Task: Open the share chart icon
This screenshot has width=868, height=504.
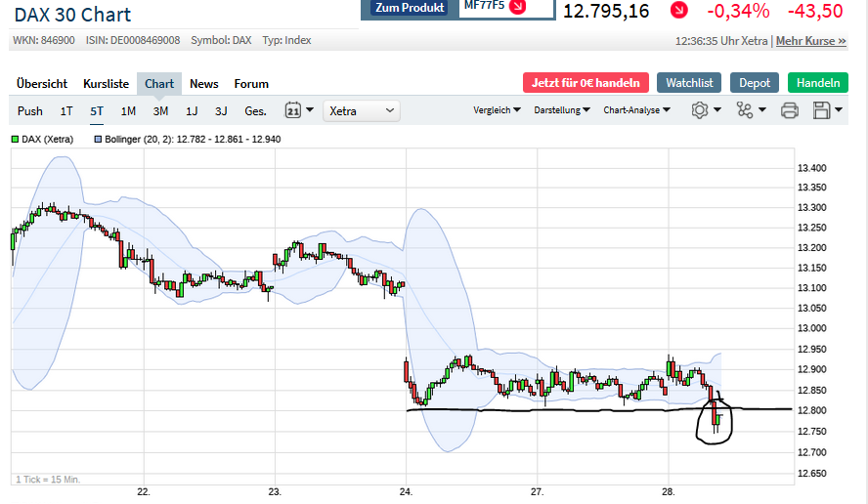Action: (745, 110)
